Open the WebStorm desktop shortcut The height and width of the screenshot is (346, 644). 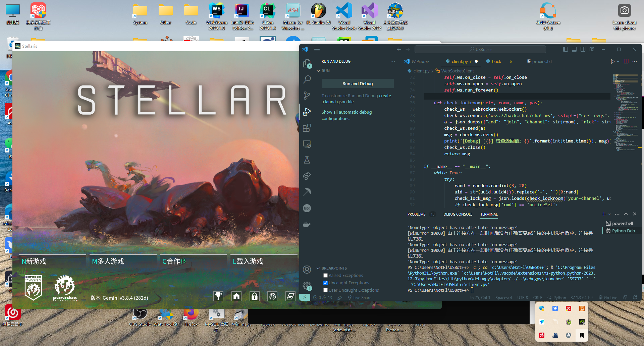coord(217,16)
